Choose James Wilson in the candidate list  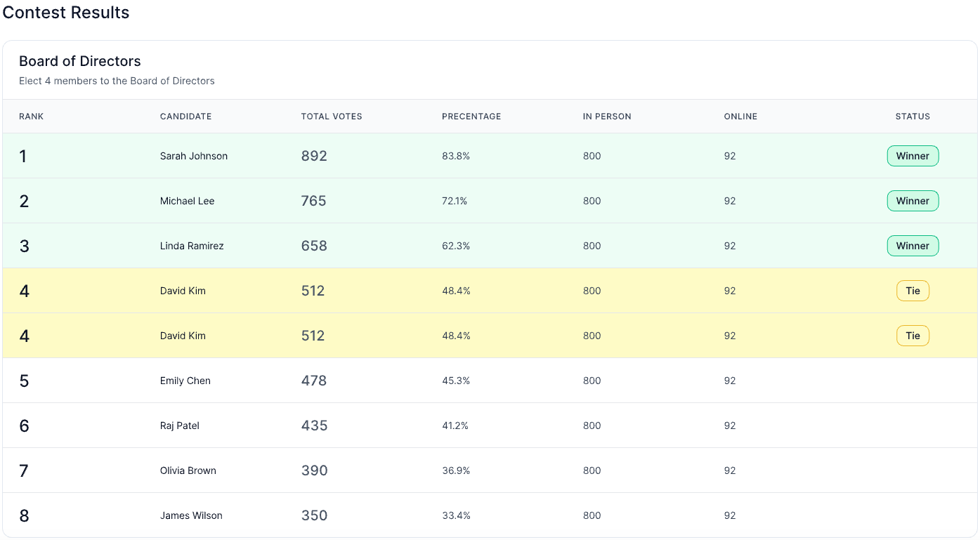tap(191, 515)
